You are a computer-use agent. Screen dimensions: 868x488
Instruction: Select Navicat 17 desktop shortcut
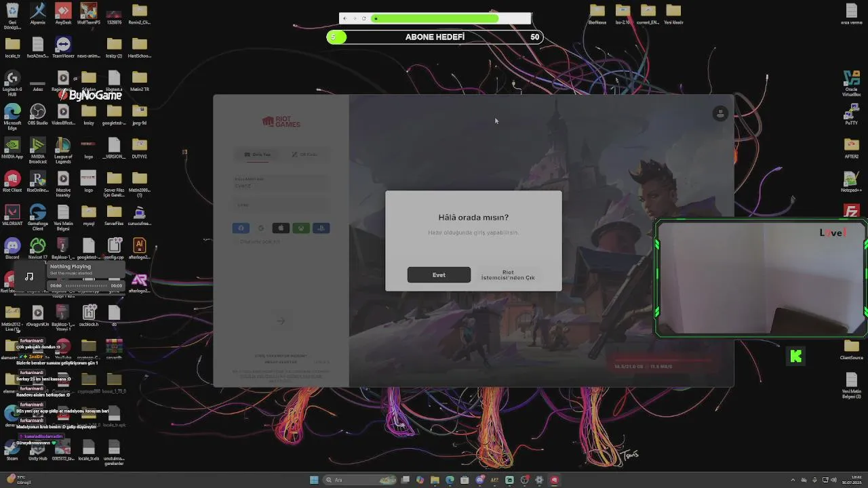38,249
